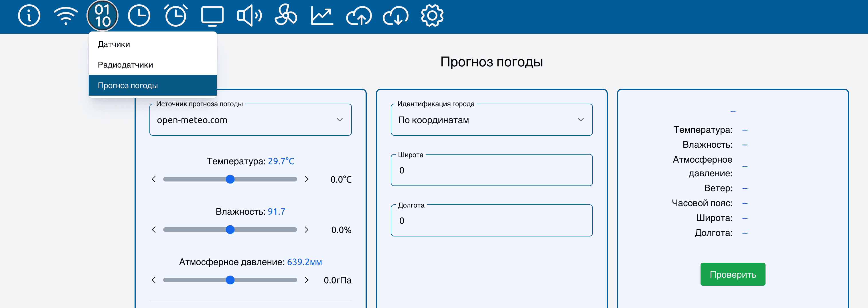This screenshot has height=308, width=868.
Task: Expand the city identification dropdown
Action: pos(491,120)
